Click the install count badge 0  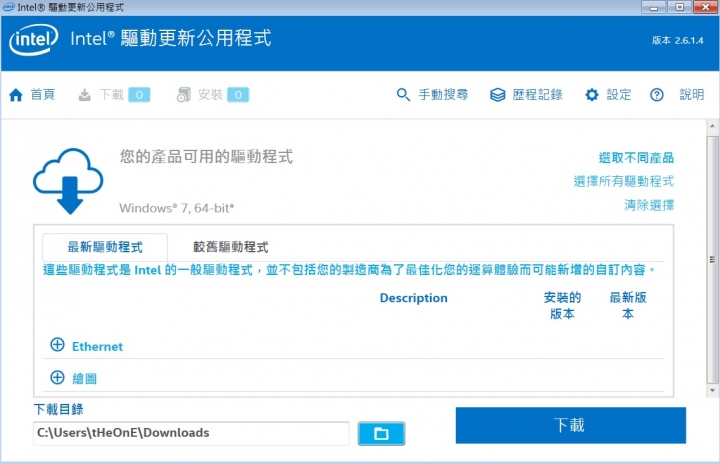click(238, 95)
